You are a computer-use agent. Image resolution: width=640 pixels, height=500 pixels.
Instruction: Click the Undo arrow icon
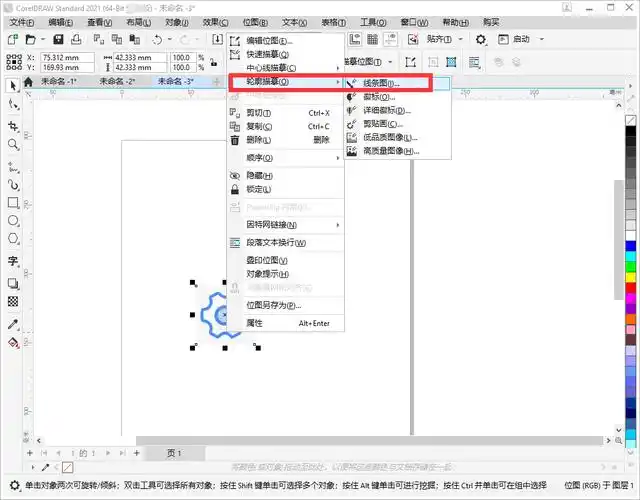[x=157, y=39]
